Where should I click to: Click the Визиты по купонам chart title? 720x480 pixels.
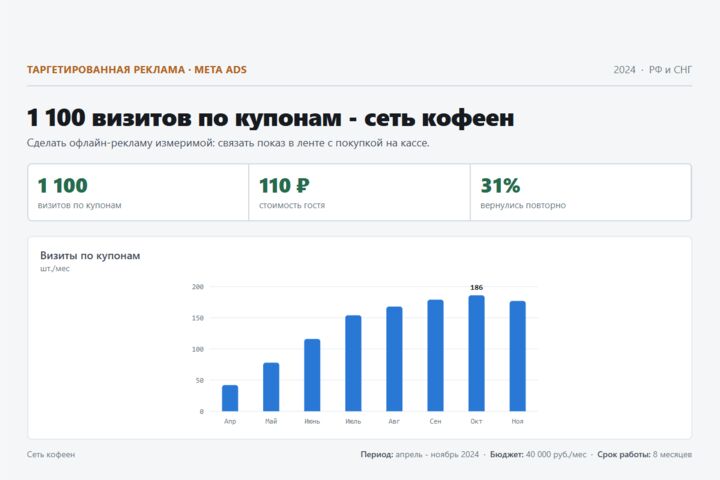[90, 256]
